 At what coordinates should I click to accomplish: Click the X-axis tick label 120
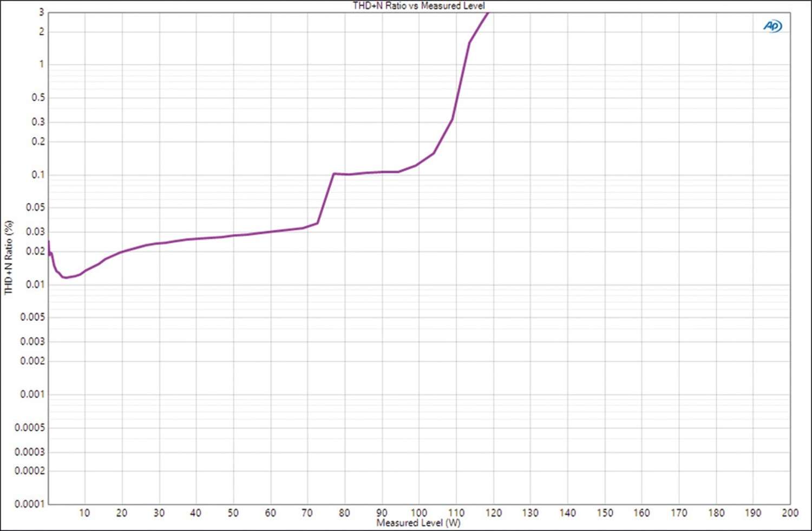point(493,513)
